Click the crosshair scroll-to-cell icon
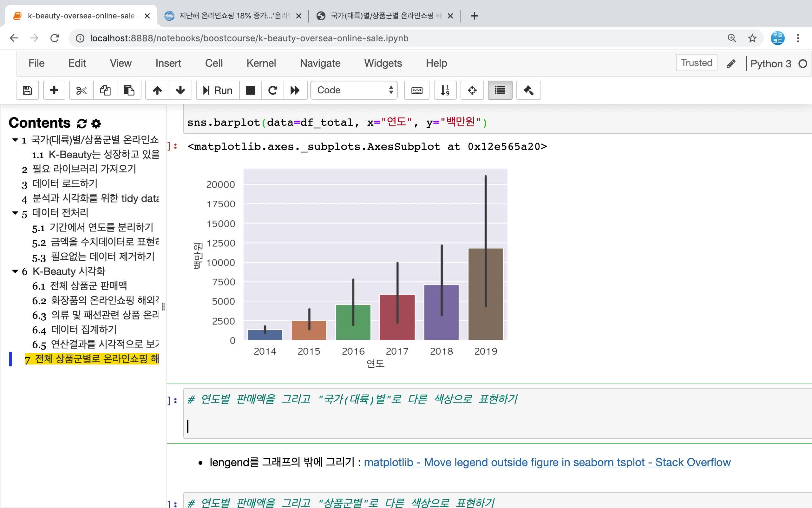This screenshot has height=508, width=812. click(472, 90)
